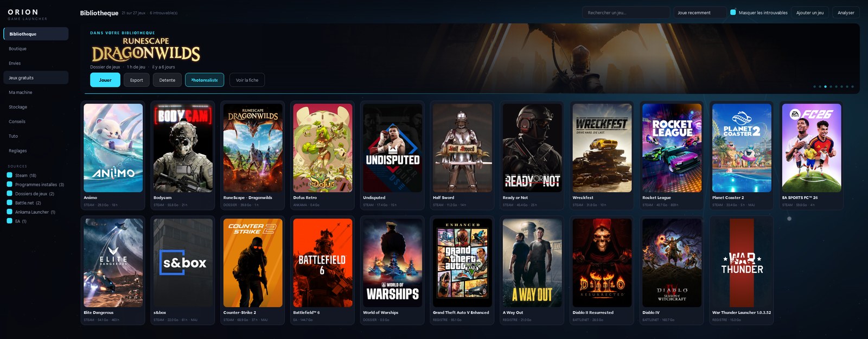Toggle Dossiers de jeux source checkbox
The height and width of the screenshot is (339, 868).
[10, 194]
